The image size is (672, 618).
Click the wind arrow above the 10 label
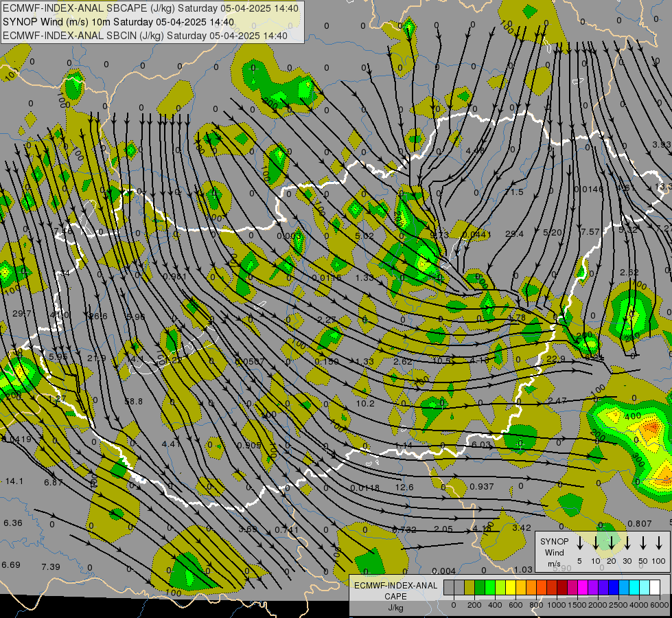(x=595, y=543)
